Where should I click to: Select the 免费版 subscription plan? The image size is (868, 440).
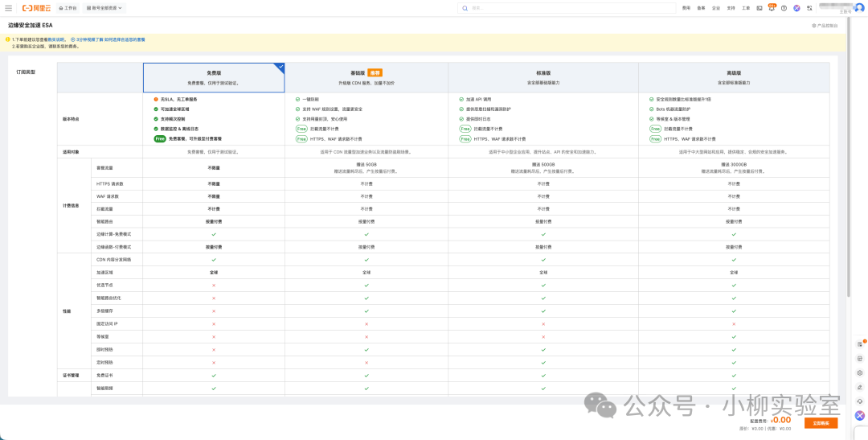click(213, 77)
